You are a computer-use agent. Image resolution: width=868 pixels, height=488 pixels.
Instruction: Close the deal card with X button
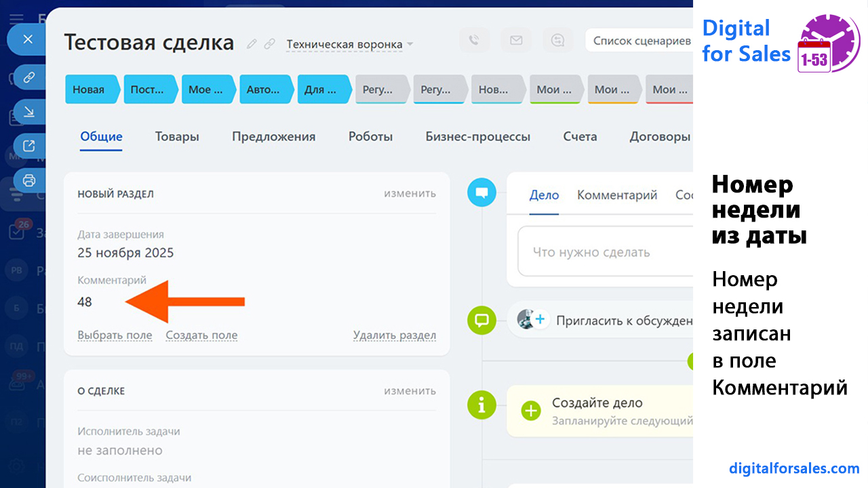(x=28, y=39)
